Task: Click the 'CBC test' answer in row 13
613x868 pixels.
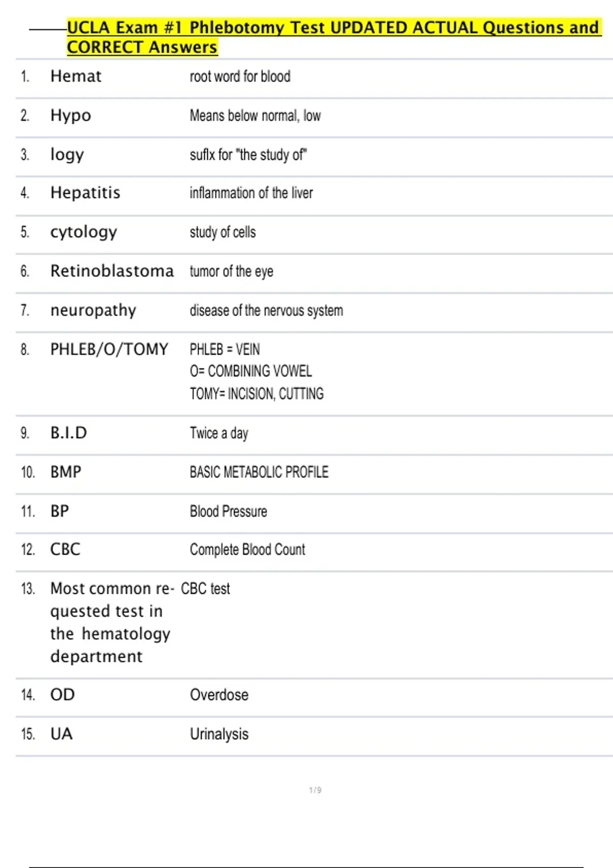Action: [205, 589]
